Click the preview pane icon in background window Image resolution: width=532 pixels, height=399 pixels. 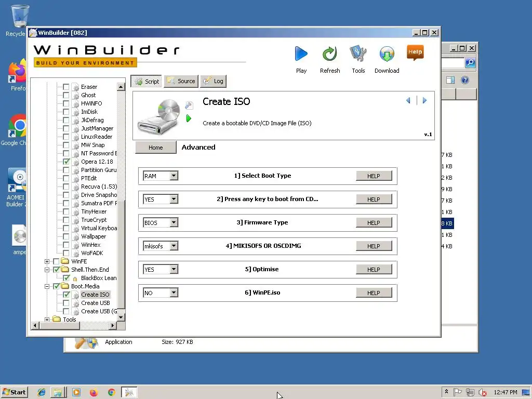point(450,80)
